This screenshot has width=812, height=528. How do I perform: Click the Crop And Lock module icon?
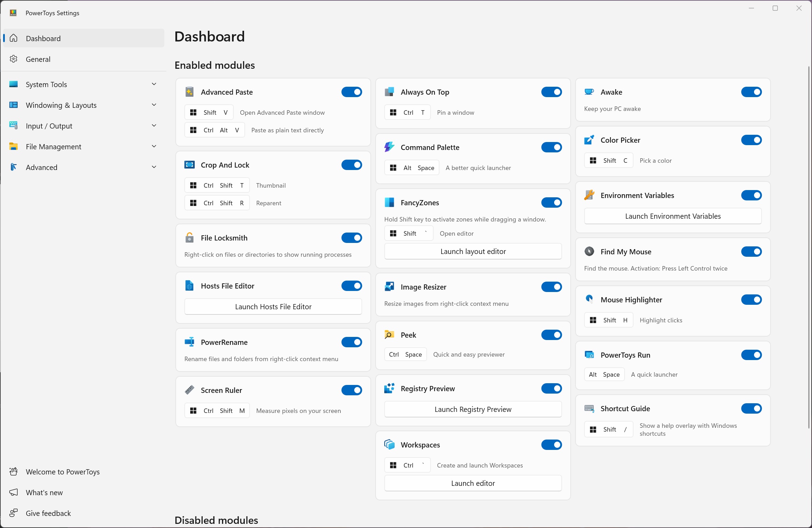(x=190, y=165)
